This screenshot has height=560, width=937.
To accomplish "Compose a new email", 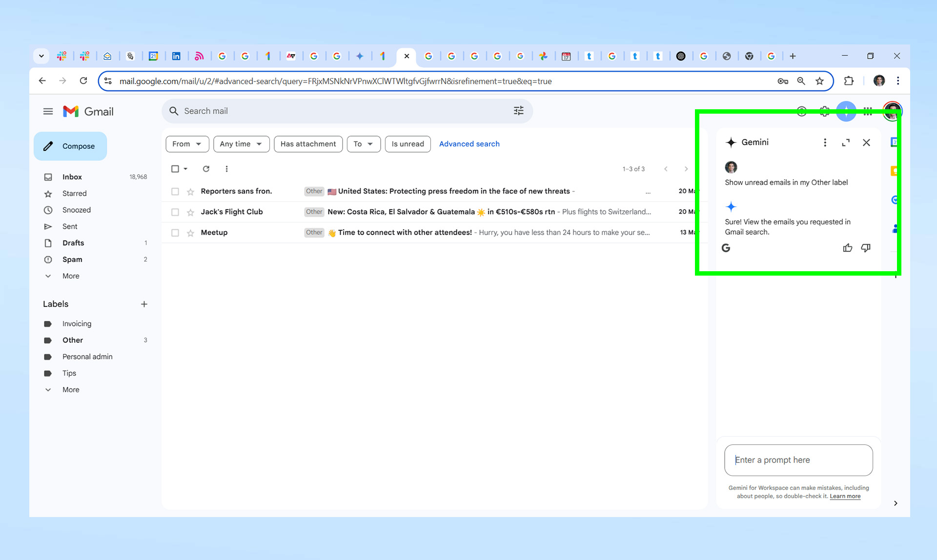I will (70, 146).
